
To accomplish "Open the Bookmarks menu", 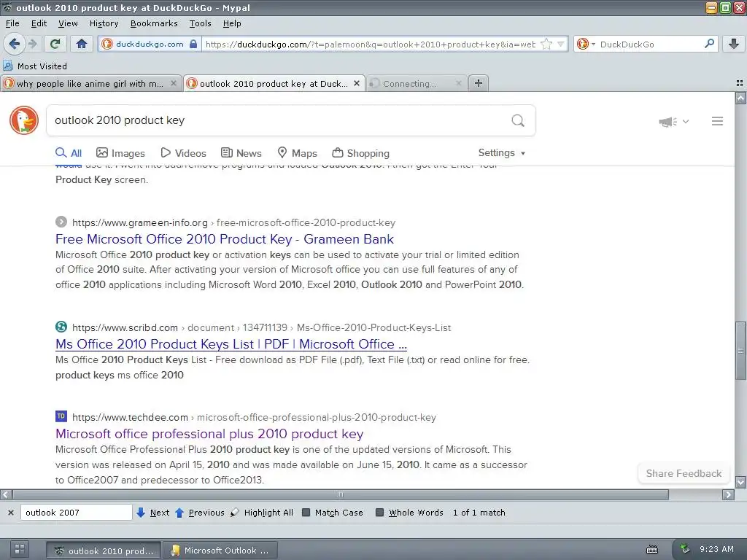I will click(x=154, y=23).
